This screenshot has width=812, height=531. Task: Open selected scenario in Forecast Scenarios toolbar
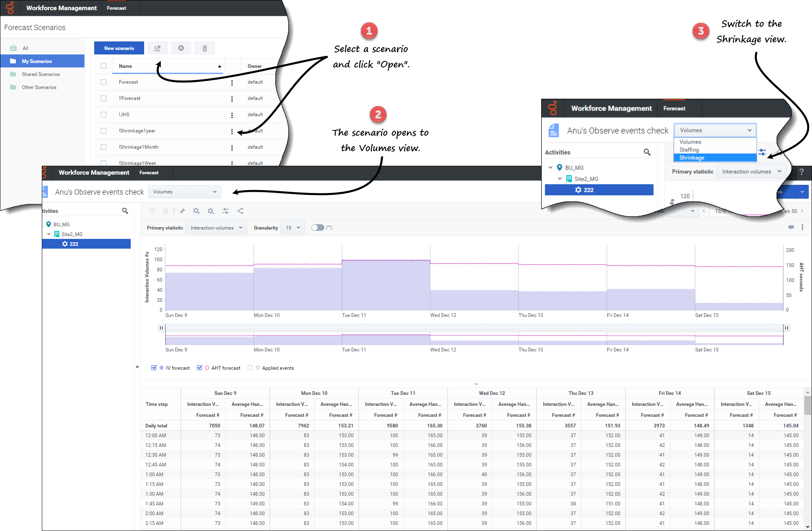(x=158, y=48)
